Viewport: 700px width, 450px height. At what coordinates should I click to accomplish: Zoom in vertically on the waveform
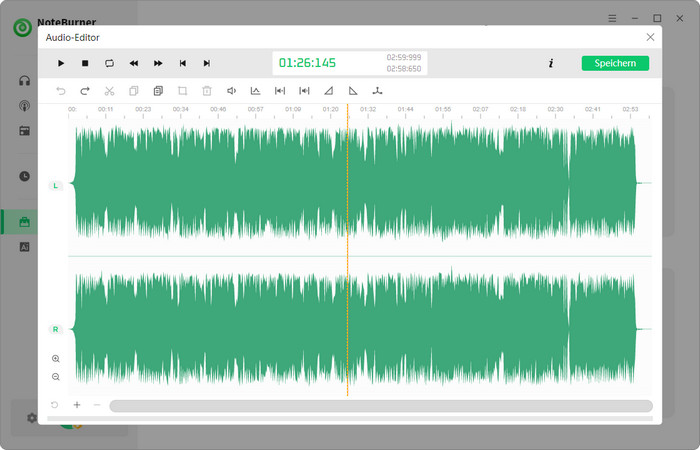pyautogui.click(x=55, y=358)
